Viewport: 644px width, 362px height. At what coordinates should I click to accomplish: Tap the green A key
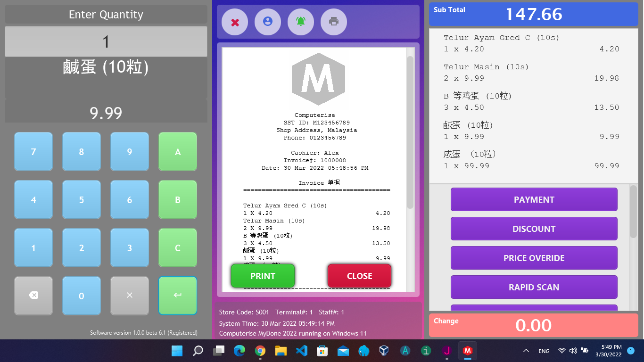click(178, 152)
